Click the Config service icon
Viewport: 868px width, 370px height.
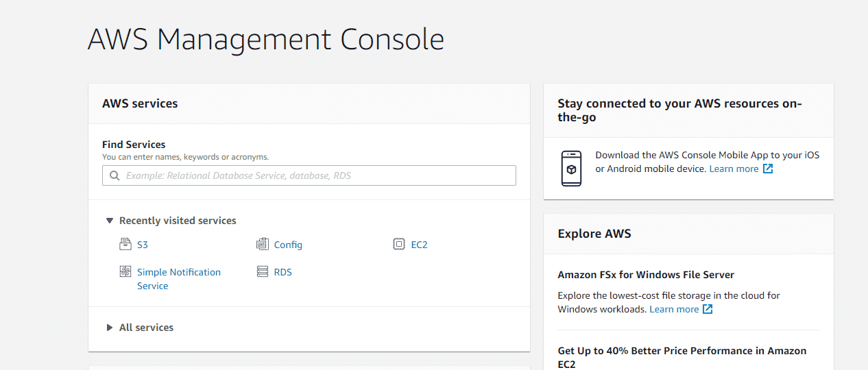pos(262,244)
